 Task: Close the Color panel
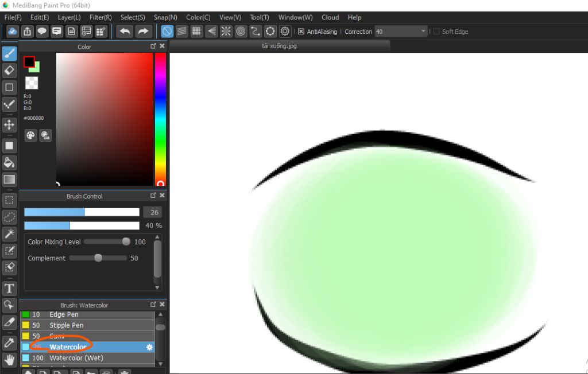(162, 46)
